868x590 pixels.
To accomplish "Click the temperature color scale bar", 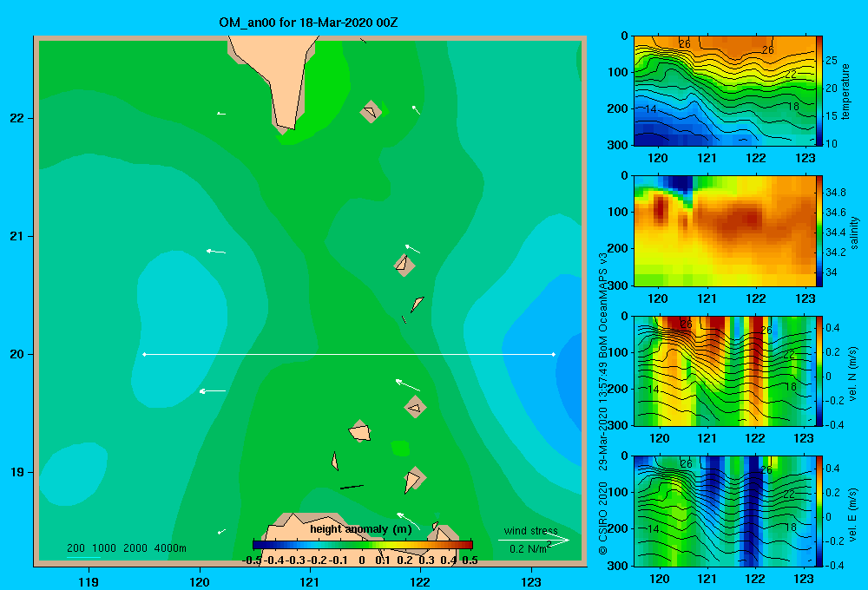I will 819,91.
